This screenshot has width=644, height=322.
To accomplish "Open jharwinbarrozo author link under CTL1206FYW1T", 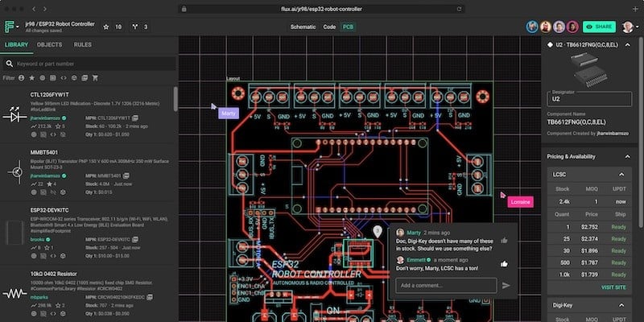I will click(x=45, y=118).
